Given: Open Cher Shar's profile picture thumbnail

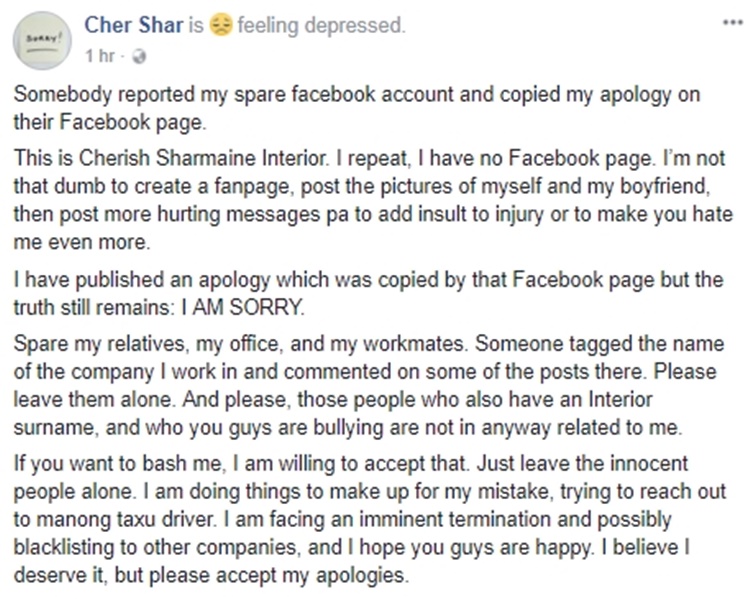Looking at the screenshot, I should pos(42,41).
